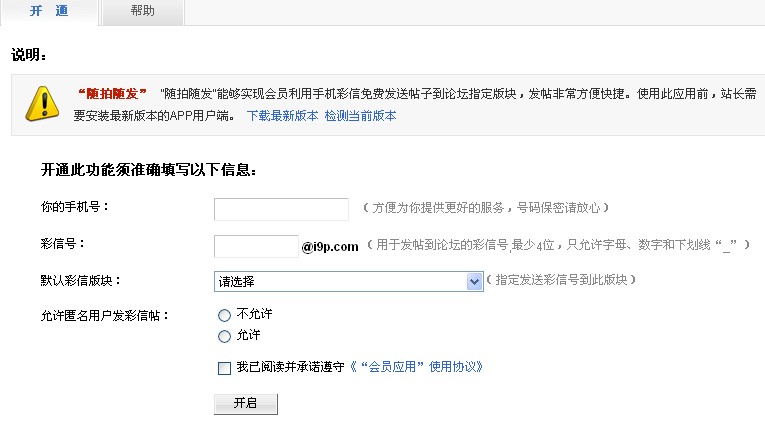Image resolution: width=765 pixels, height=436 pixels.
Task: Click the dropdown arrow of 默认彩信版块
Action: point(474,281)
